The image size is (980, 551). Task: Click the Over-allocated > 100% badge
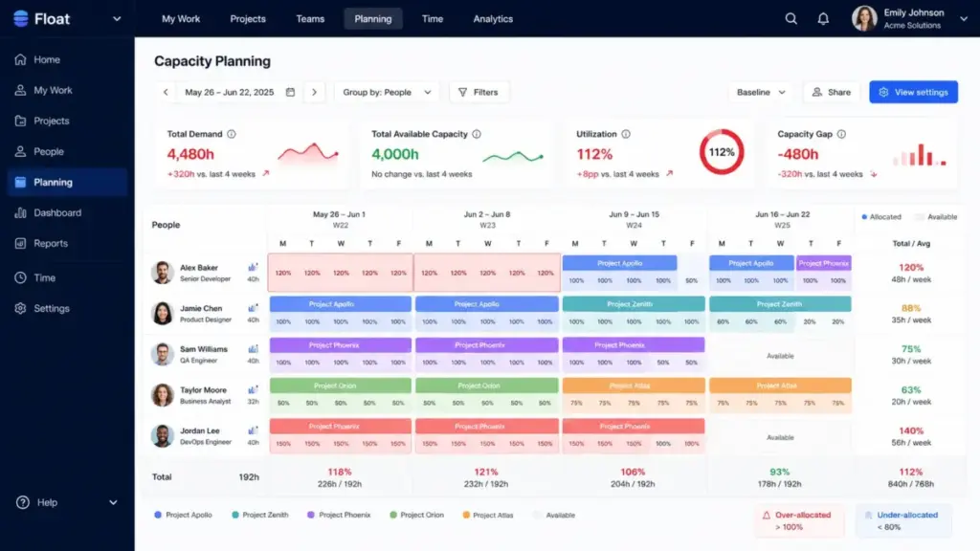[799, 520]
